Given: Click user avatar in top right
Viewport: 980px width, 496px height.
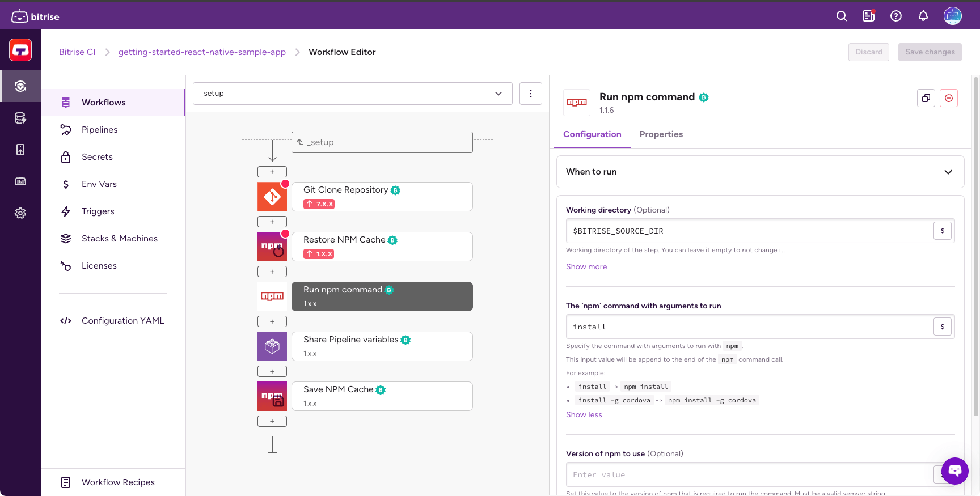Looking at the screenshot, I should pyautogui.click(x=953, y=16).
